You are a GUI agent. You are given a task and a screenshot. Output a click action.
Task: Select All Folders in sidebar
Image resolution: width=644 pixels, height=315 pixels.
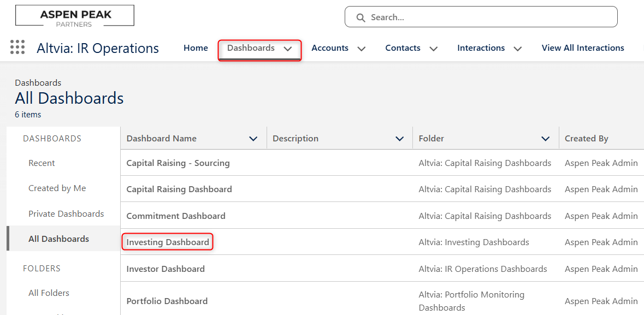point(49,293)
